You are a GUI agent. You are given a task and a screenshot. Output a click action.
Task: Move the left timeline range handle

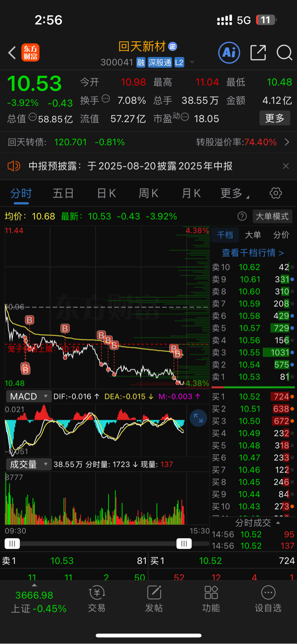pyautogui.click(x=12, y=544)
